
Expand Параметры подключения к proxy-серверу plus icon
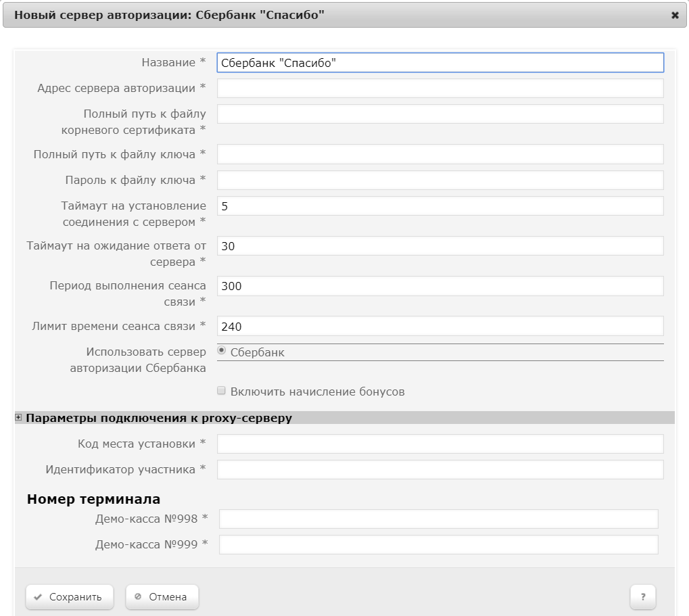click(x=18, y=417)
